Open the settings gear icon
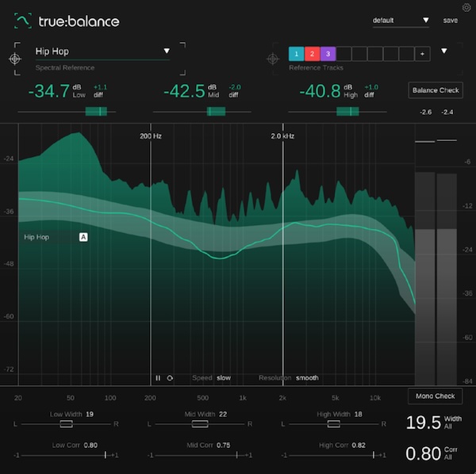The width and height of the screenshot is (476, 474). [x=466, y=7]
